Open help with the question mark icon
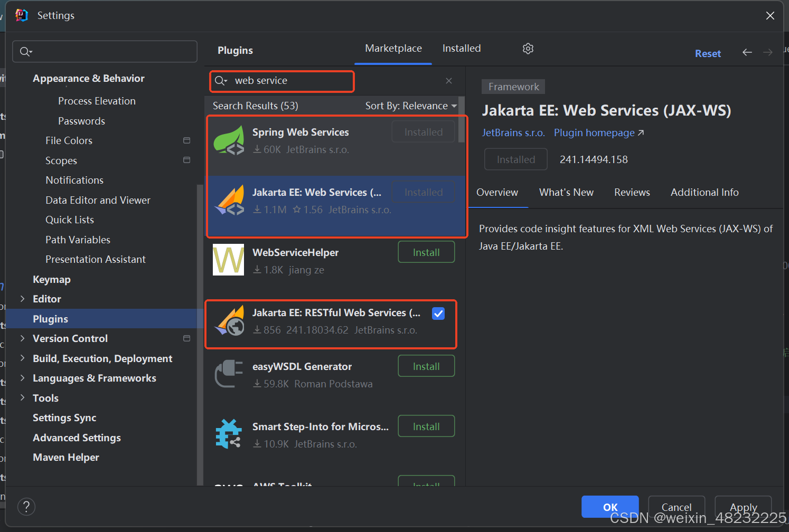Image resolution: width=789 pixels, height=532 pixels. coord(26,507)
